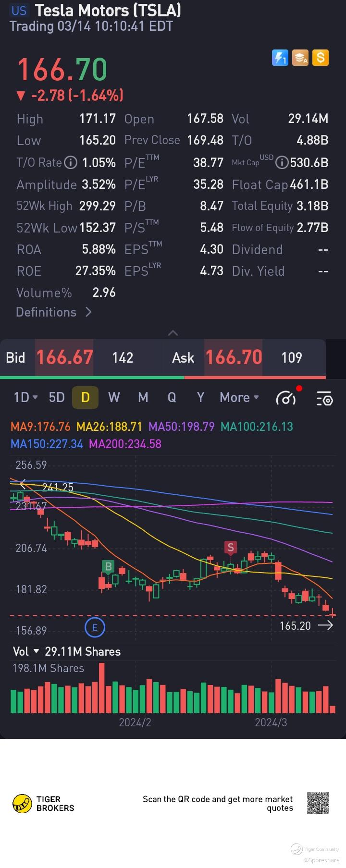This screenshot has height=868, width=346.
Task: Select the D daily chart tab
Action: tap(85, 397)
